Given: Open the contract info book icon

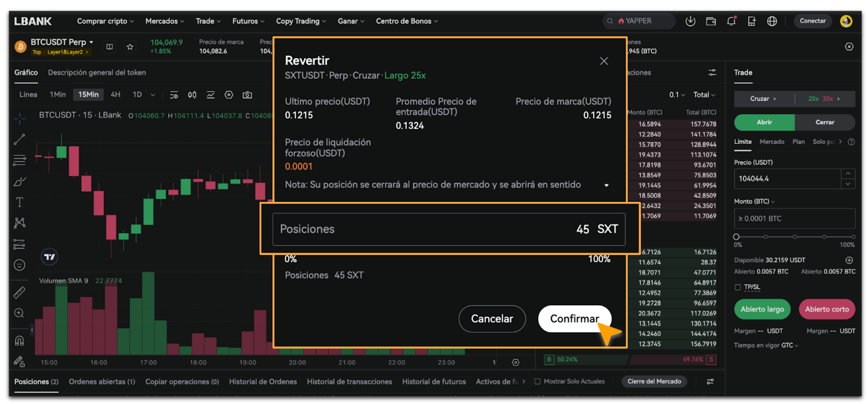Looking at the screenshot, I should [x=110, y=47].
